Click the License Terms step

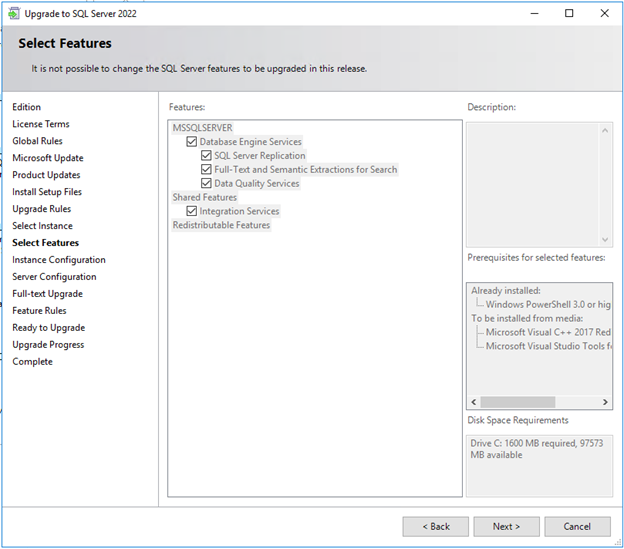[x=41, y=124]
